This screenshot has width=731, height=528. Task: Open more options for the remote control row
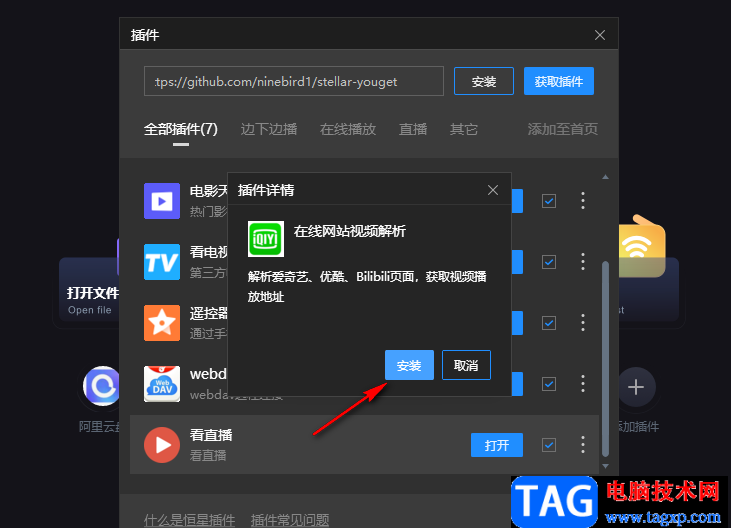pyautogui.click(x=583, y=323)
